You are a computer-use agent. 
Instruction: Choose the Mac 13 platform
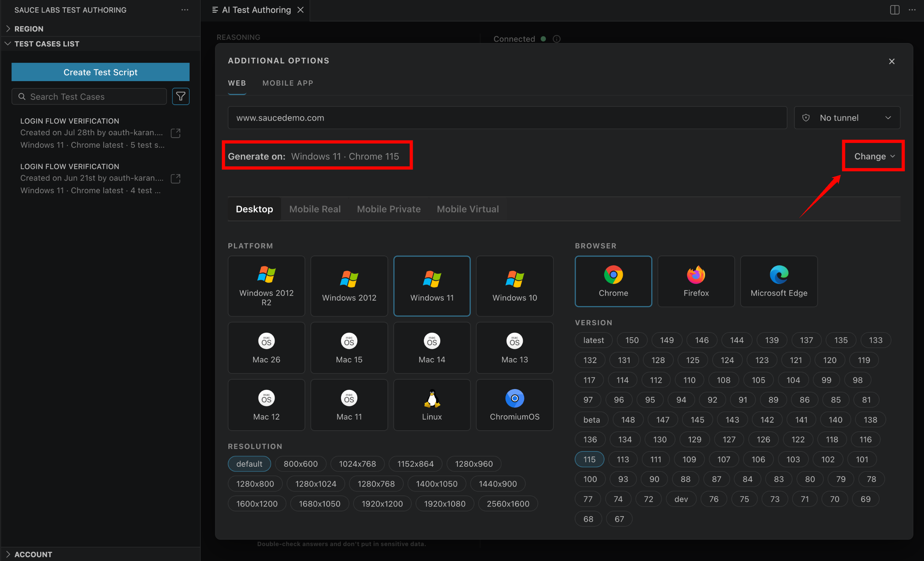pos(514,347)
